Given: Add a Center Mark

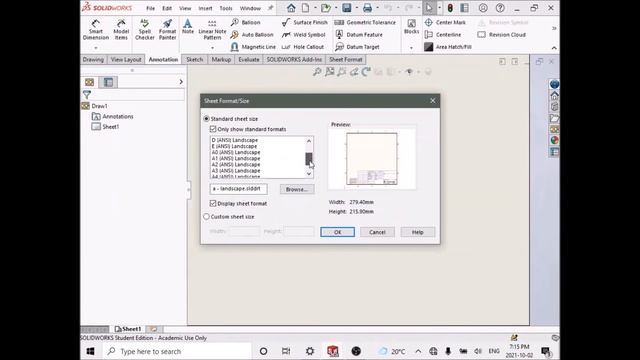Looking at the screenshot, I should pyautogui.click(x=445, y=22).
